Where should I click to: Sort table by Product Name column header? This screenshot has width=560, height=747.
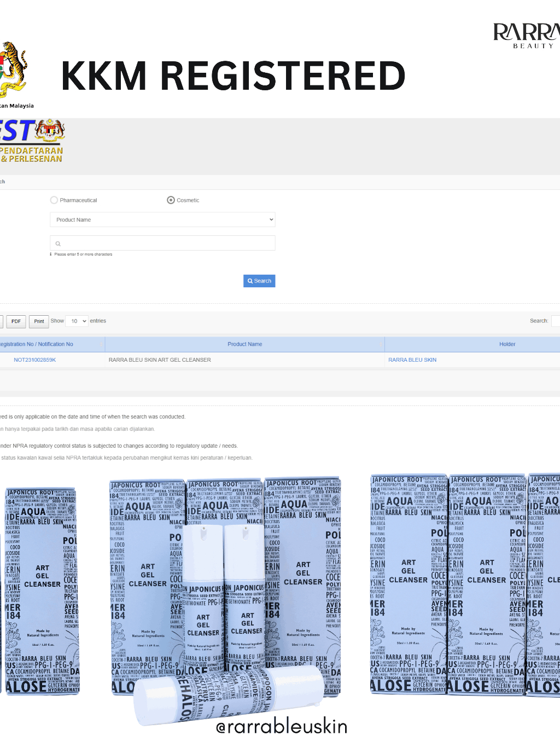pyautogui.click(x=244, y=344)
